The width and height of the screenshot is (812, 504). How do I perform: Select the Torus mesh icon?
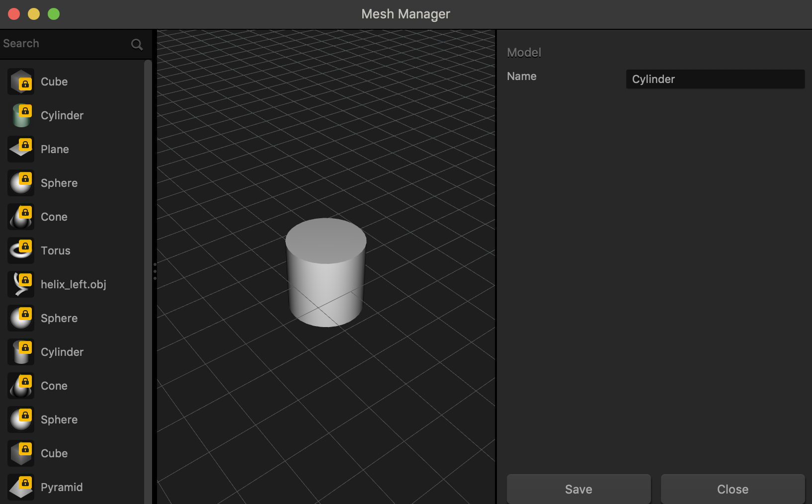pyautogui.click(x=21, y=251)
